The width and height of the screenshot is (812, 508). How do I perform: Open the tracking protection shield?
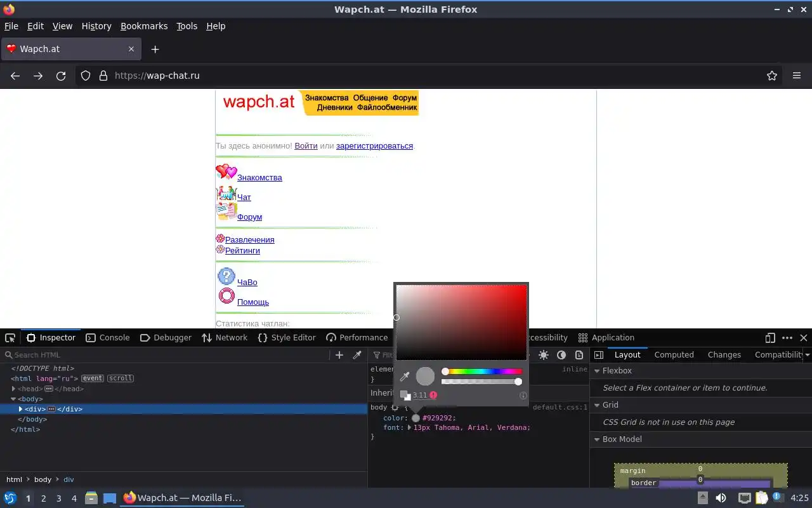86,76
